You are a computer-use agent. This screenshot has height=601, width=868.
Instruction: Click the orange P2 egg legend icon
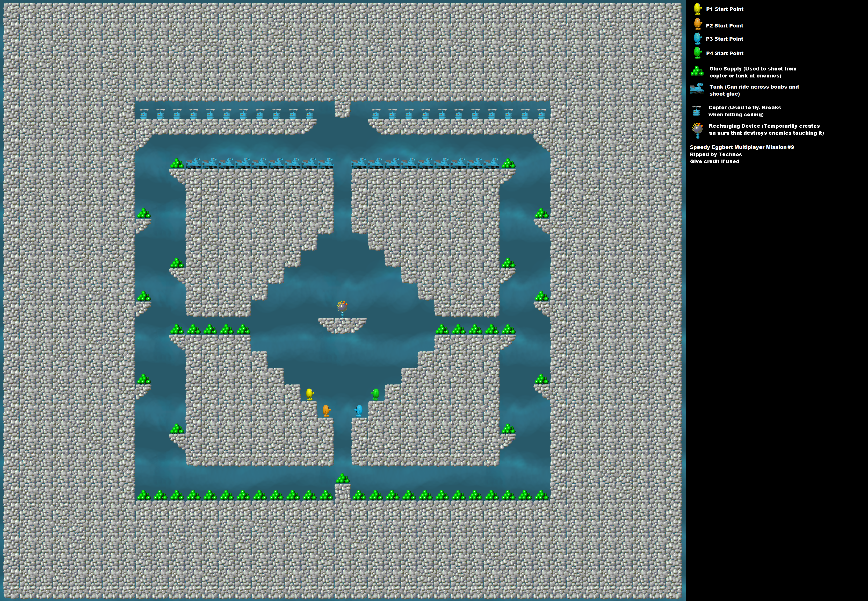697,24
